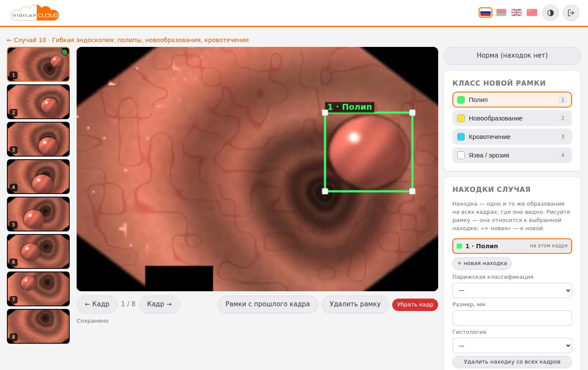Image resolution: width=588 pixels, height=370 pixels.
Task: Copy boxes with Рамки с прошлого кадра
Action: click(x=268, y=304)
